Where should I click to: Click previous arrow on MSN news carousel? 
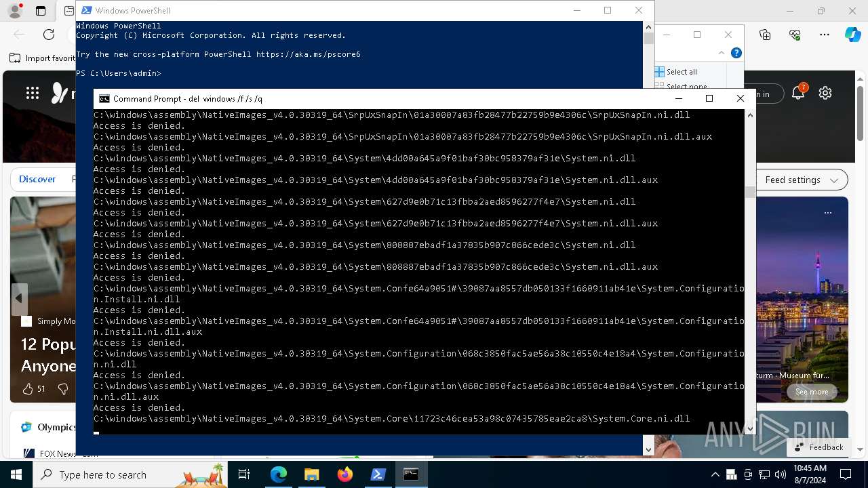(19, 298)
